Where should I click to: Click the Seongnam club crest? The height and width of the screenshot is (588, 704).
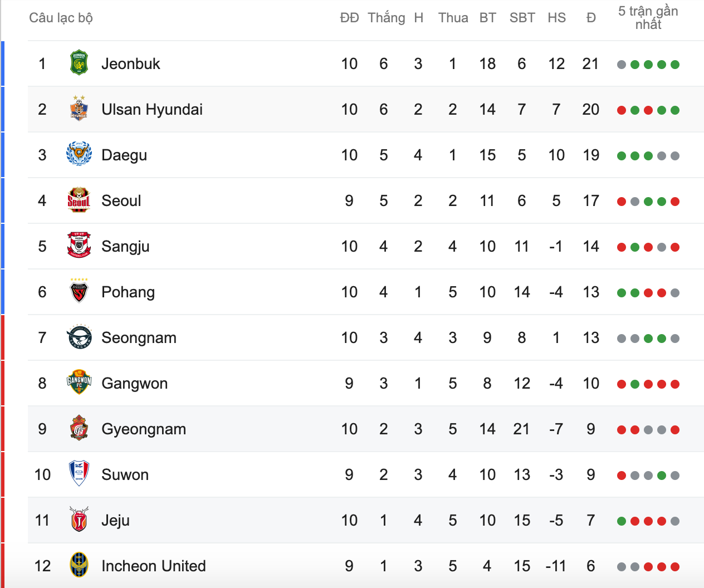79,337
